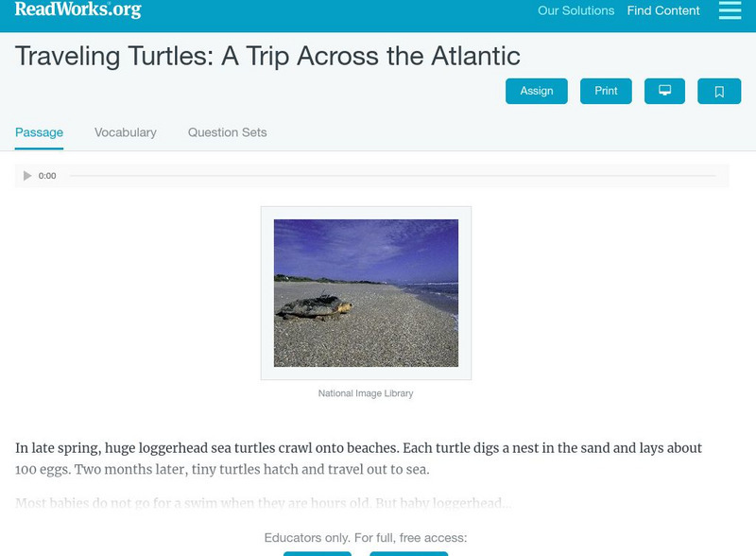Bookmark this passage
756x556 pixels.
click(x=719, y=91)
